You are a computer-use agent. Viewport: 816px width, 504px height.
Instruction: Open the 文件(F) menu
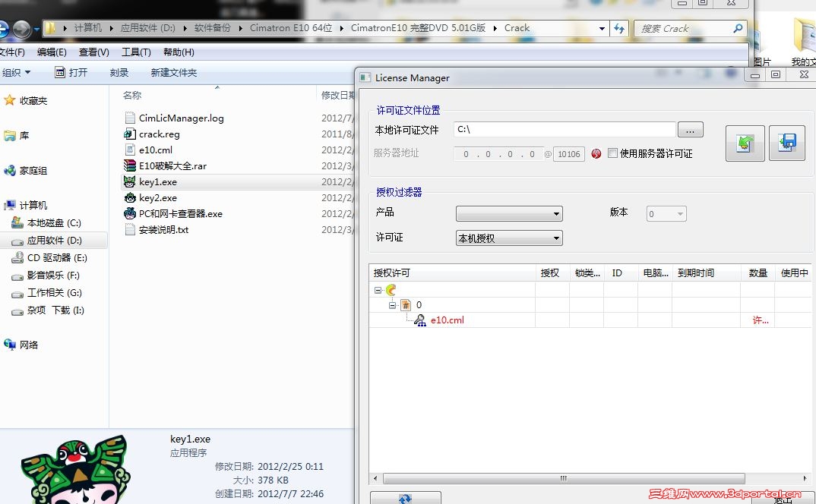point(12,52)
